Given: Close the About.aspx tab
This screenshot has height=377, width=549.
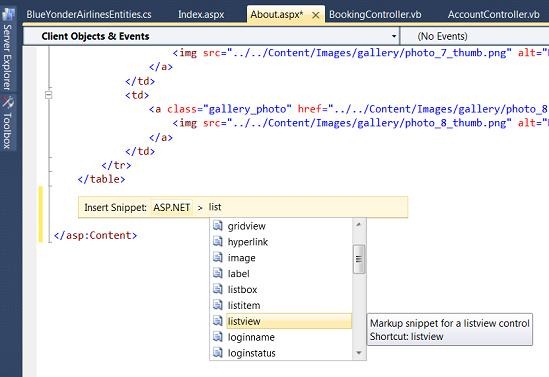Looking at the screenshot, I should (x=315, y=15).
